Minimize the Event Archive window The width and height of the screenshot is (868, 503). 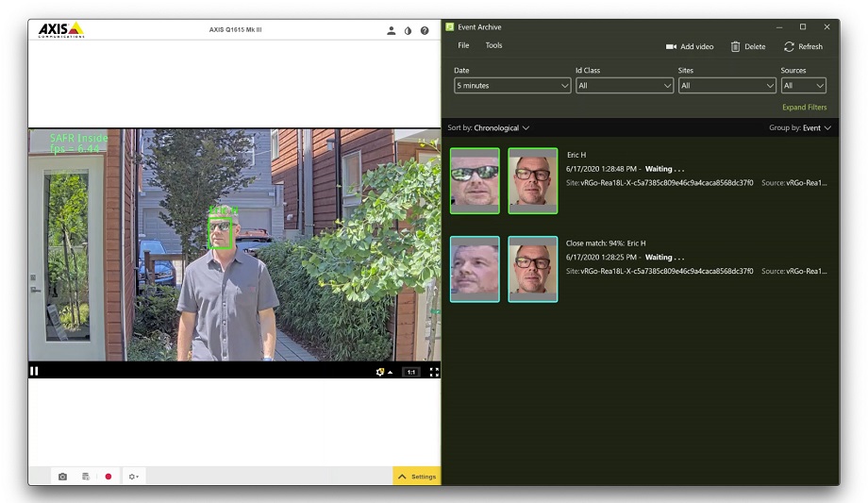[x=779, y=26]
